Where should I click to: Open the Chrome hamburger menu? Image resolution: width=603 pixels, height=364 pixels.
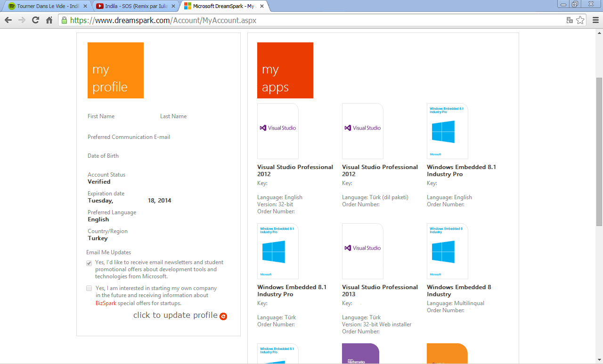595,20
